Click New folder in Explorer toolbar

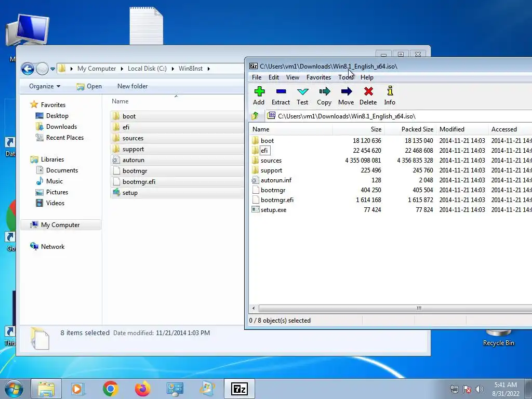coord(132,86)
